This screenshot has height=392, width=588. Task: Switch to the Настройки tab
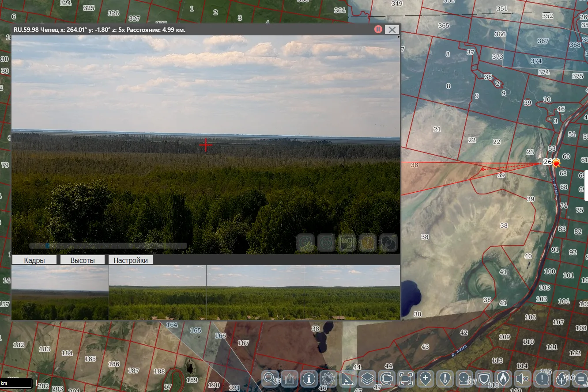click(131, 260)
